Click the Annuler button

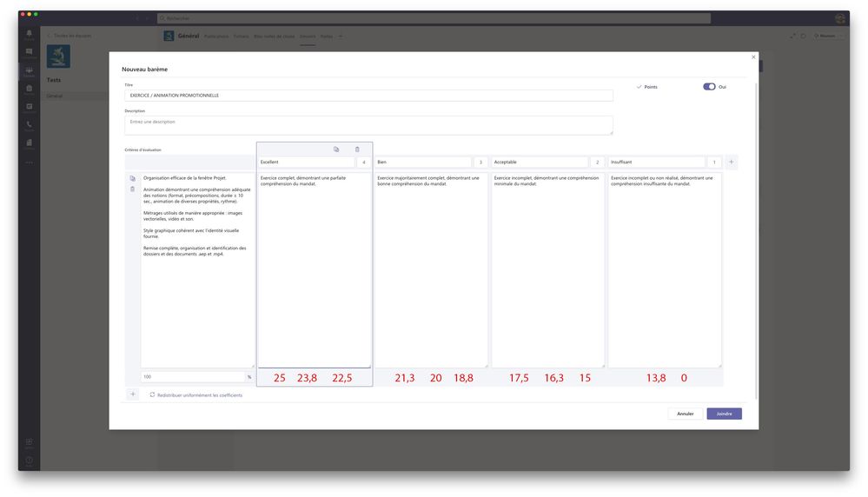click(x=686, y=414)
